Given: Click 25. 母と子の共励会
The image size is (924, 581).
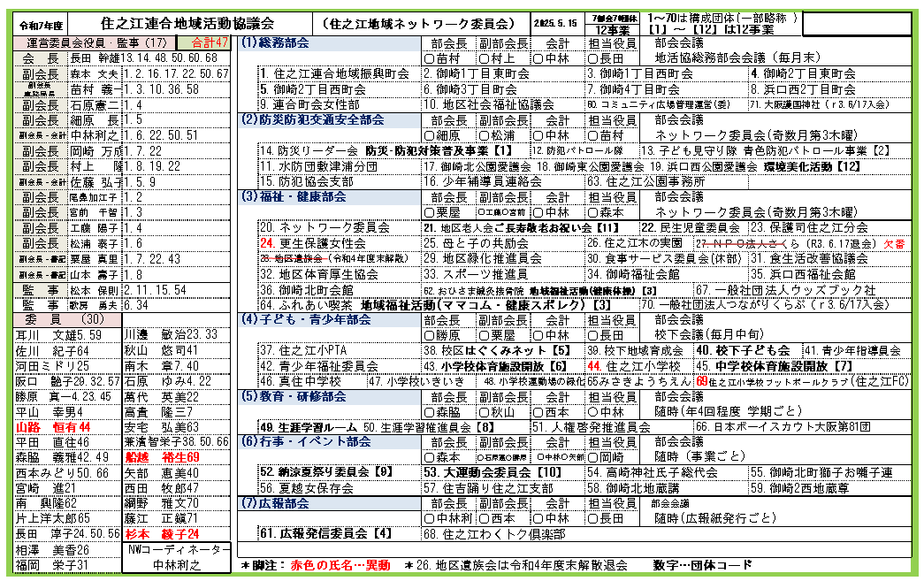Looking at the screenshot, I should click(476, 243).
